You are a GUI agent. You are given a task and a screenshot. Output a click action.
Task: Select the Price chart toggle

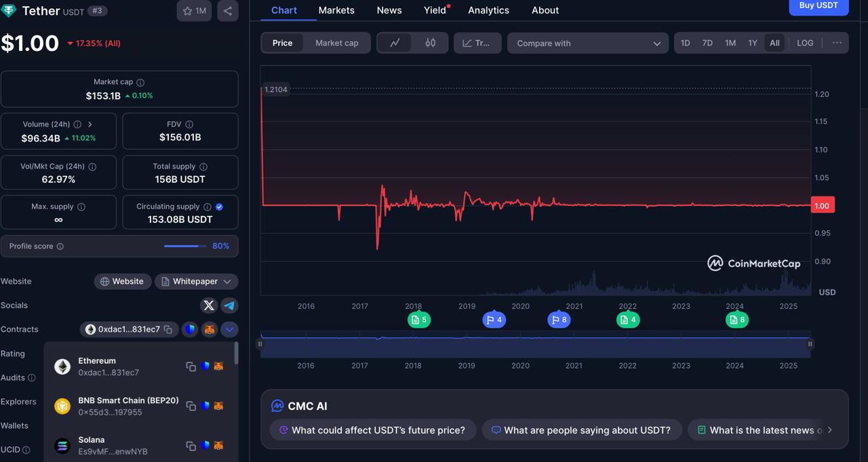[x=283, y=43]
